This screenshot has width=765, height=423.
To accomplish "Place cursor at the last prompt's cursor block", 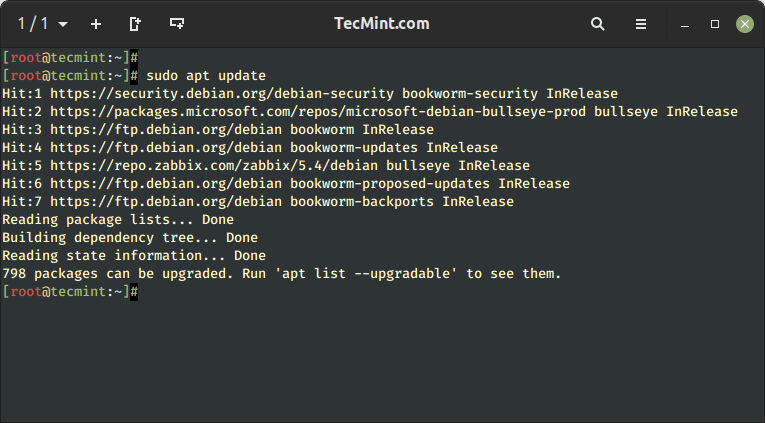I will tap(134, 292).
